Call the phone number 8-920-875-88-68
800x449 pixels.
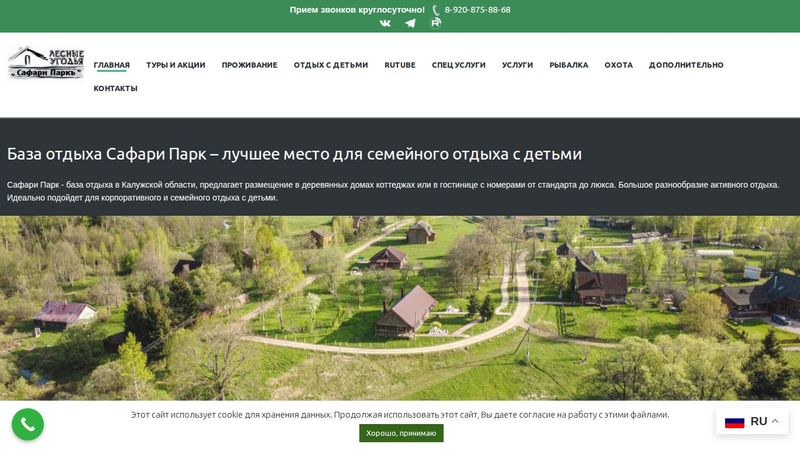[x=477, y=10]
